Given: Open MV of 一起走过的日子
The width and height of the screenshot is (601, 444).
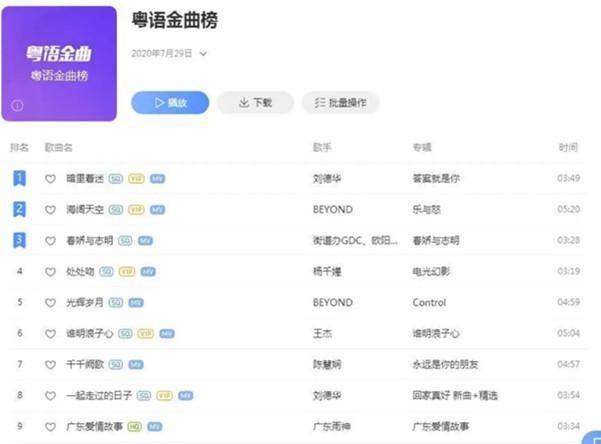Looking at the screenshot, I should point(186,396).
